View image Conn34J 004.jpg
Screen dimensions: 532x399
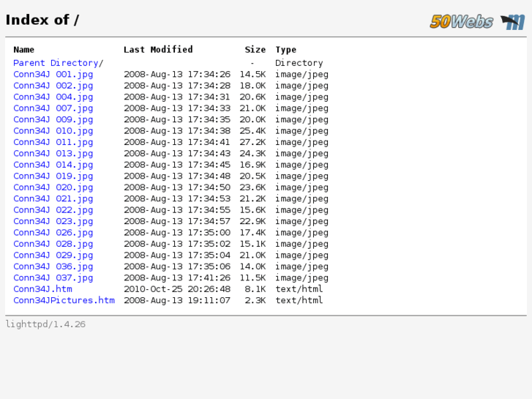[x=53, y=97]
